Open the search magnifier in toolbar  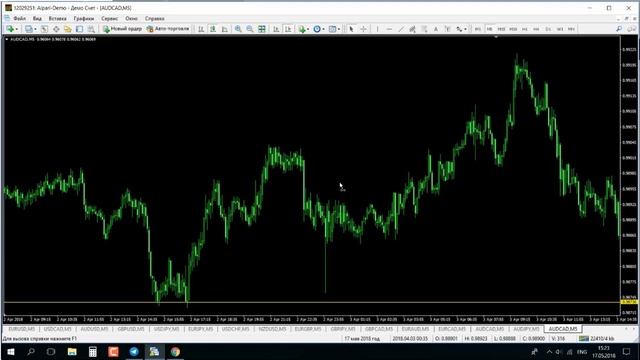(x=619, y=29)
